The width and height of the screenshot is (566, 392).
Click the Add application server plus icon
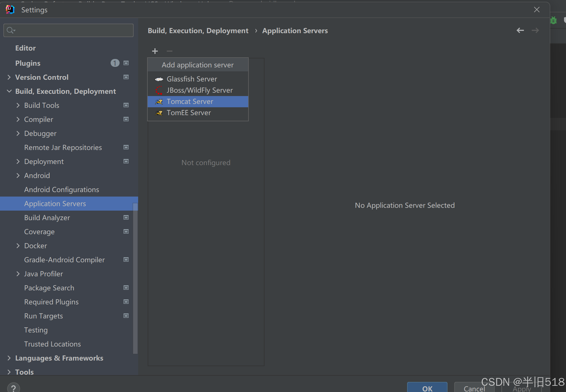click(x=155, y=51)
